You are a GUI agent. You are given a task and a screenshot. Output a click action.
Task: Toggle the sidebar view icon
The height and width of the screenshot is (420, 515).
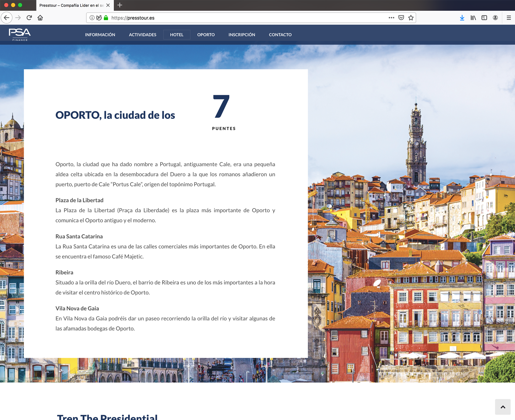(x=484, y=18)
